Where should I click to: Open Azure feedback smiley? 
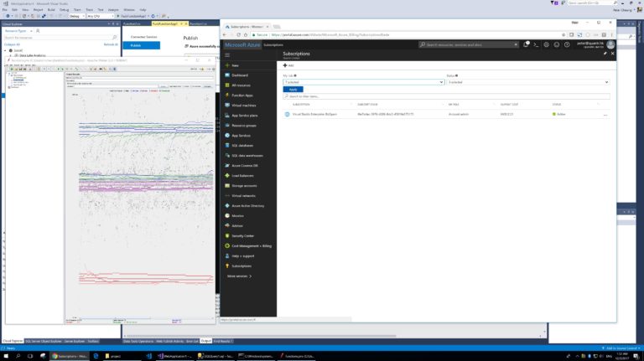coord(557,44)
